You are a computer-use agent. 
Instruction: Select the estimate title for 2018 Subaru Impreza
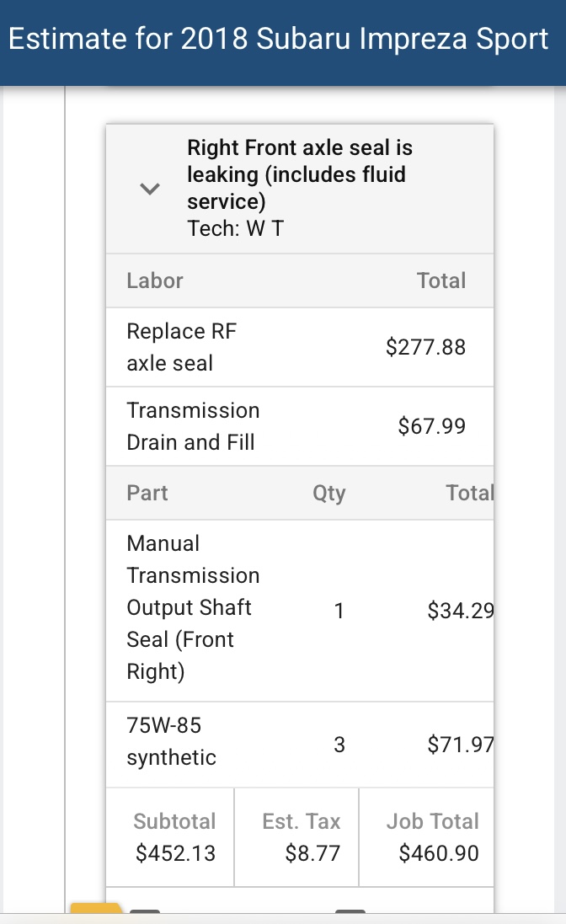click(x=278, y=40)
